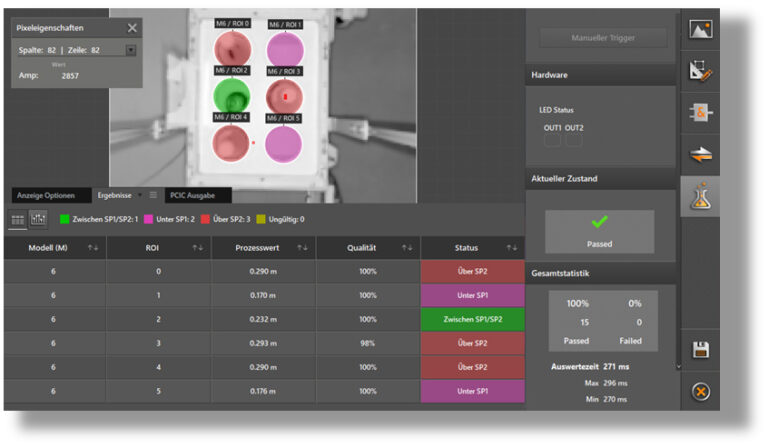
Task: Close the Pixeleigenschaften panel
Action: click(132, 28)
